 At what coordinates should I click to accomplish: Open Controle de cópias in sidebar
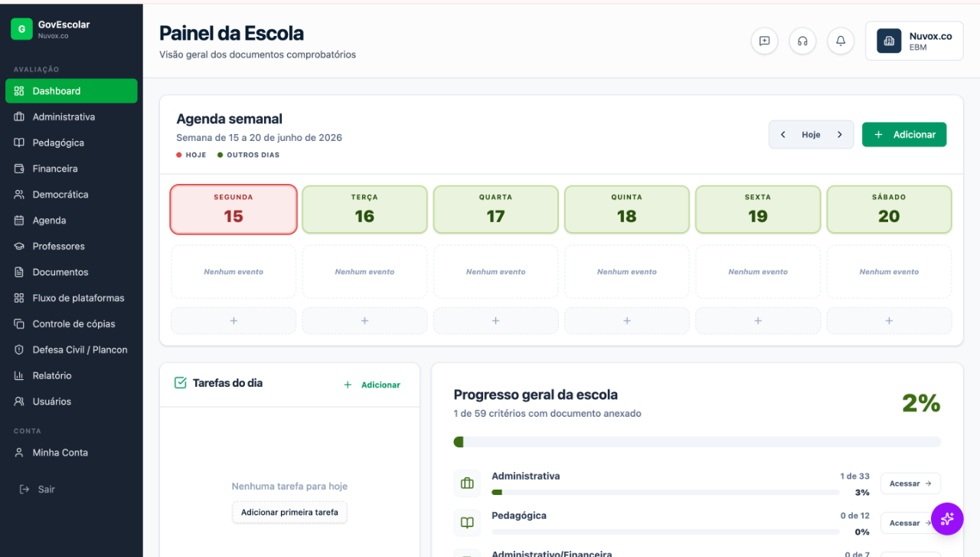[71, 324]
